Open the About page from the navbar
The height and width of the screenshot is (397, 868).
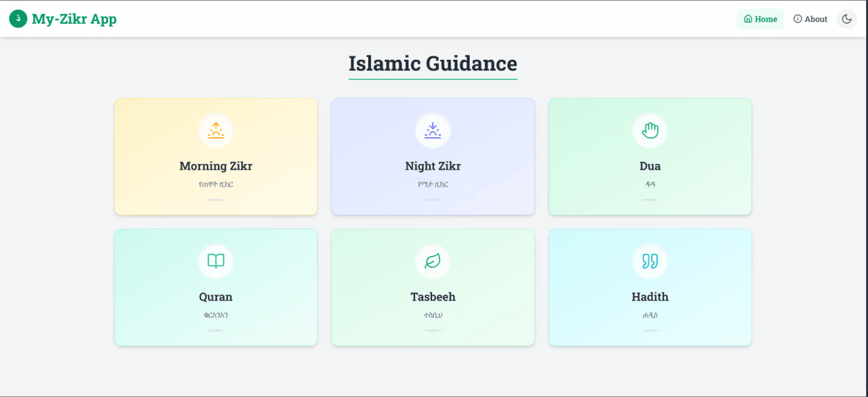click(812, 19)
